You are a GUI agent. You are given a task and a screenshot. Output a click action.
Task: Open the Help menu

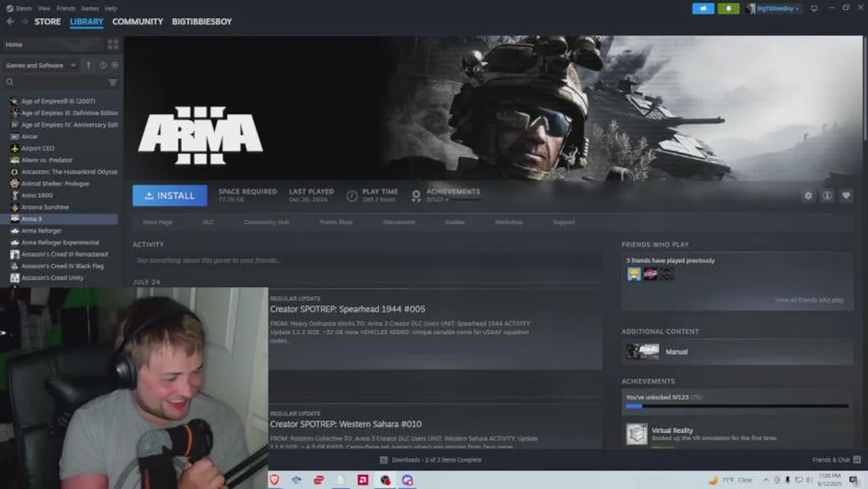111,8
